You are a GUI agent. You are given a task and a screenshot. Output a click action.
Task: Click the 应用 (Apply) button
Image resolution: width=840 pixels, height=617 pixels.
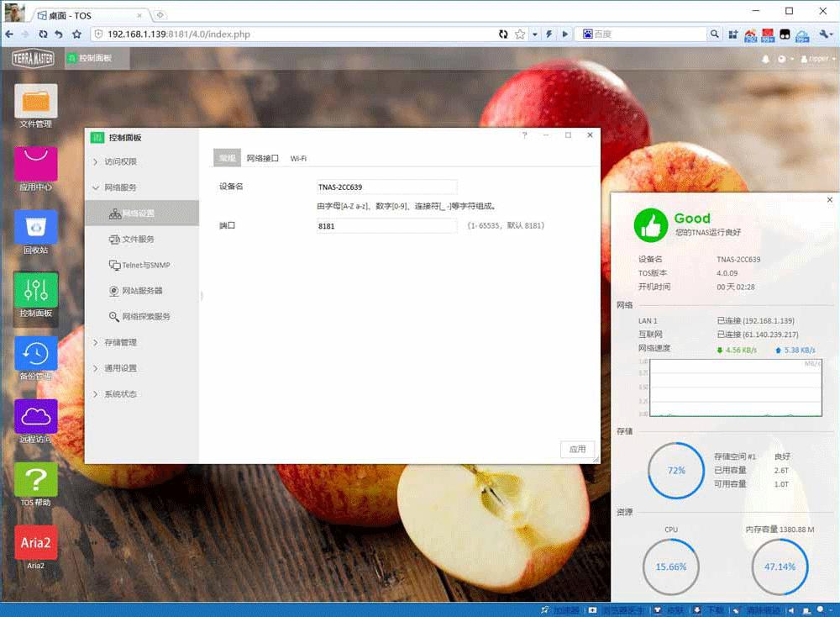[577, 449]
